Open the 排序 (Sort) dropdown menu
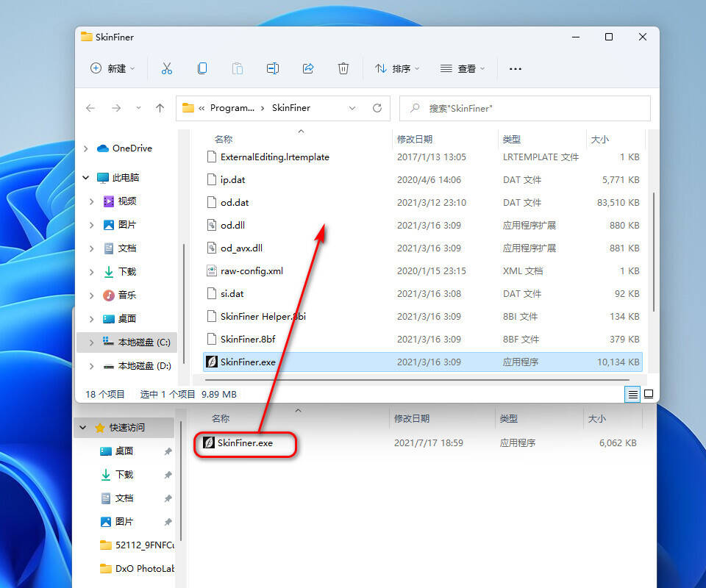 (x=397, y=68)
